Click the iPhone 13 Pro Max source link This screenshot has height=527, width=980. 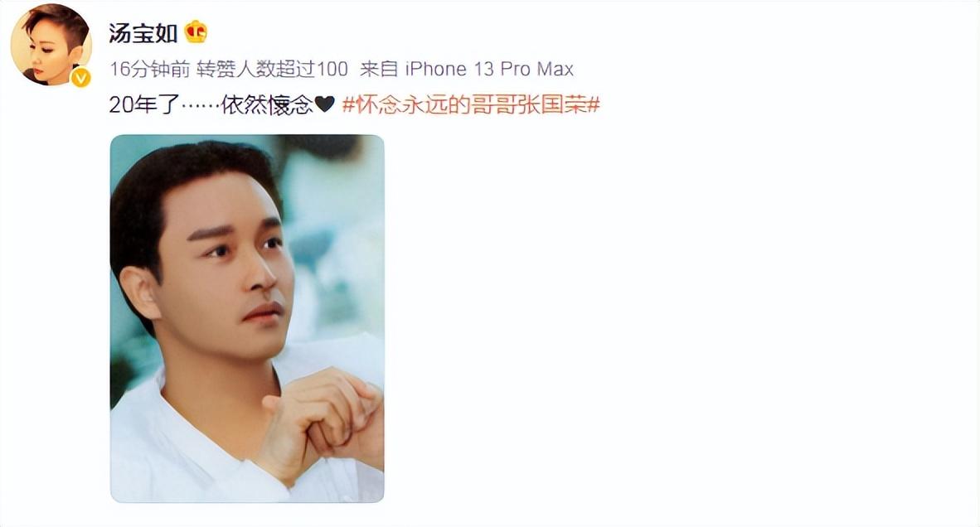[488, 69]
